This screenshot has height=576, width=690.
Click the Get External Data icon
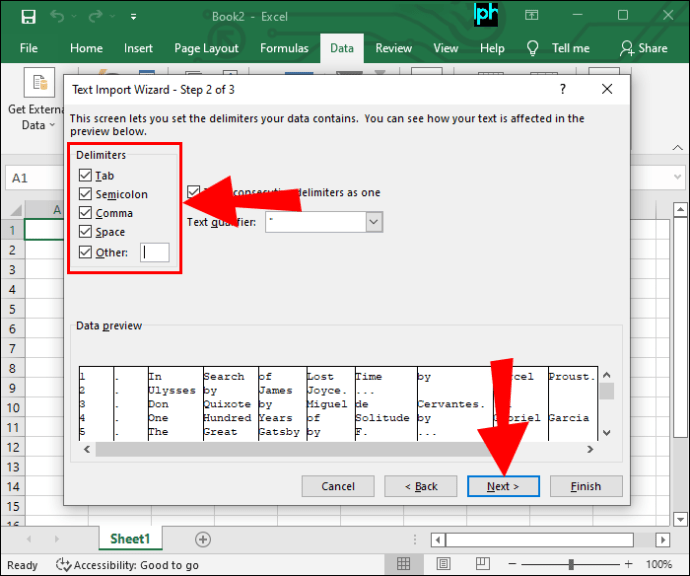click(x=39, y=82)
